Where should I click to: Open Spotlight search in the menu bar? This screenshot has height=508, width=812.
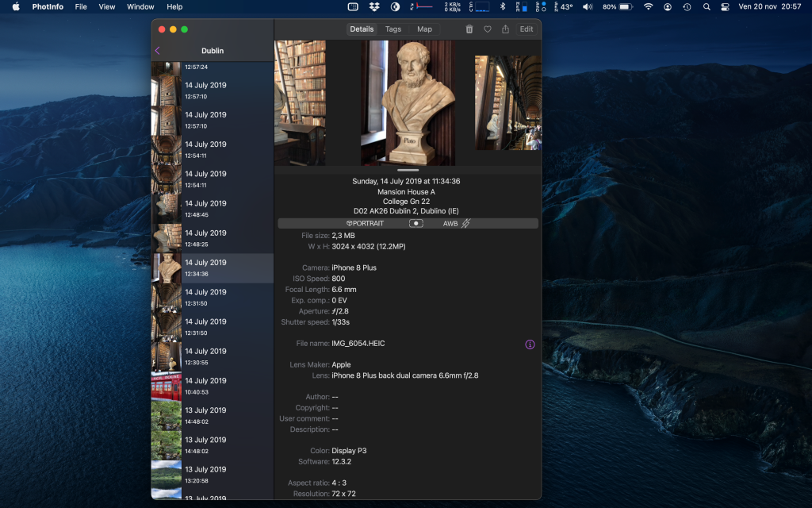[x=706, y=6]
